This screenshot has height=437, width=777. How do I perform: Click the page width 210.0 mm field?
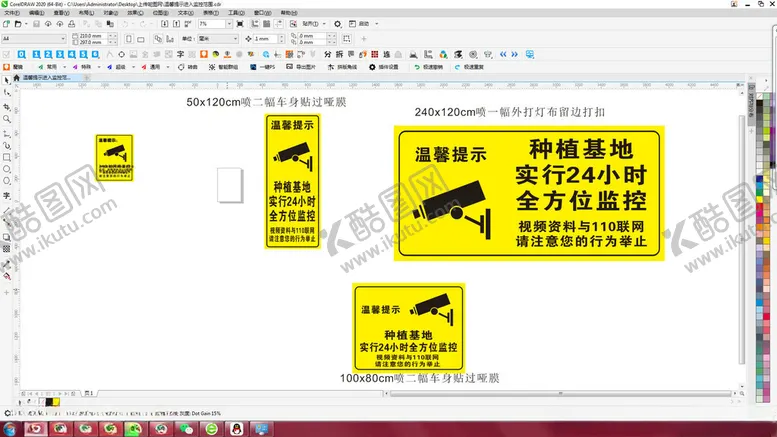pyautogui.click(x=93, y=36)
